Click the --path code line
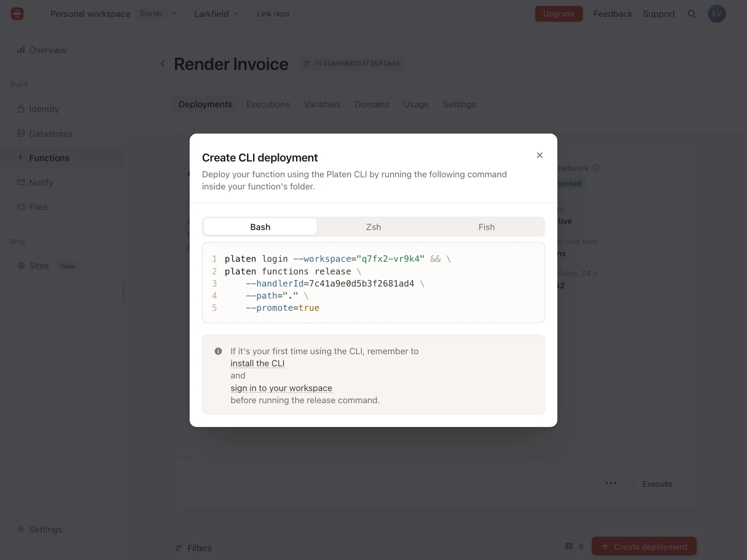The image size is (747, 560). tap(277, 295)
